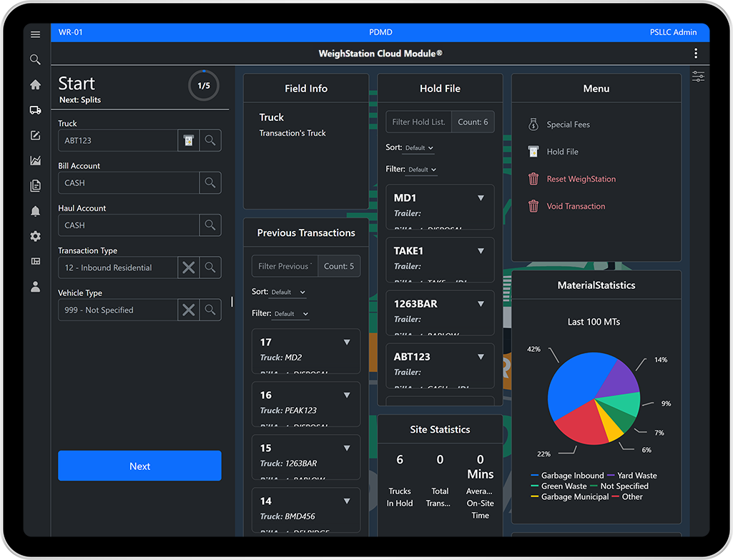The height and width of the screenshot is (560, 733).
Task: Expand previous transaction 15
Action: [347, 448]
